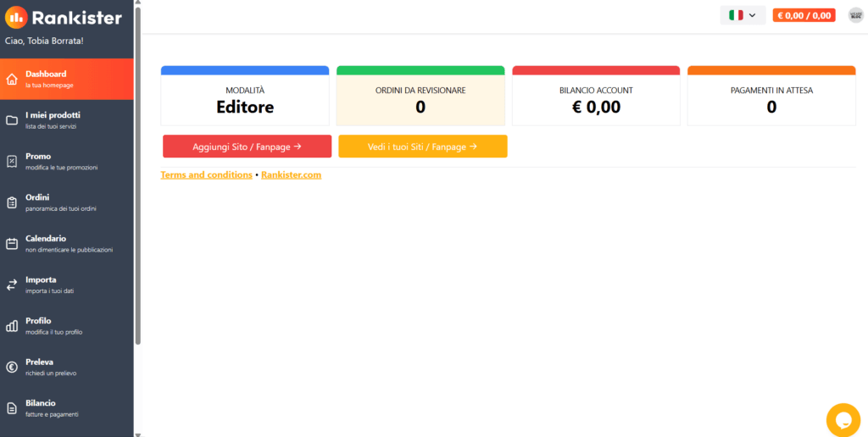Click the Calendario calendar icon
868x437 pixels.
click(x=12, y=244)
